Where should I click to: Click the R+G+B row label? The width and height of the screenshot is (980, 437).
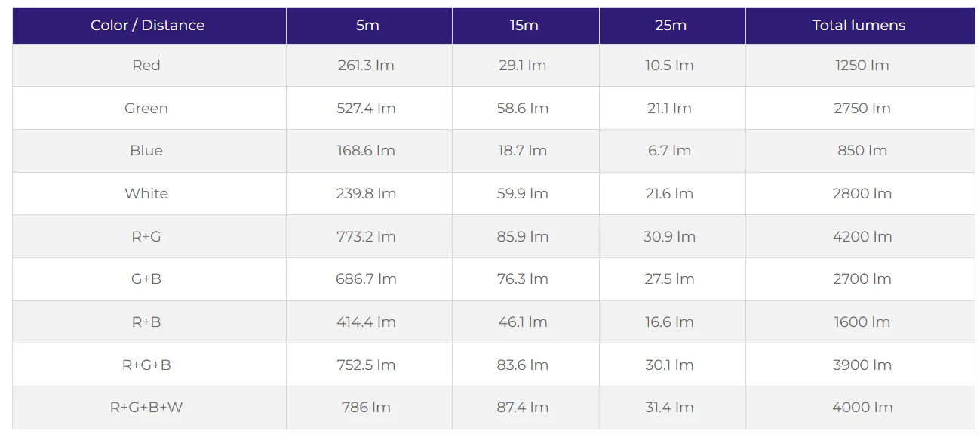(146, 365)
